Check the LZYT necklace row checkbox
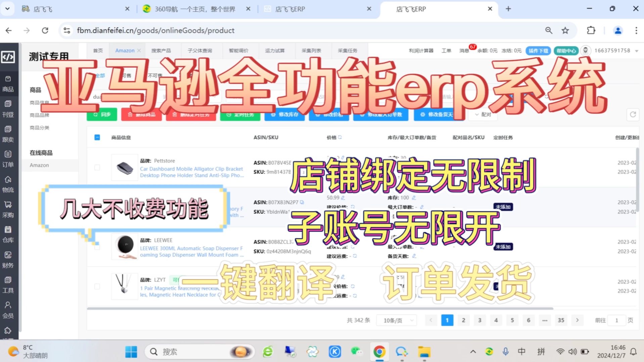Screen dimensions: 644x362 pos(97,287)
